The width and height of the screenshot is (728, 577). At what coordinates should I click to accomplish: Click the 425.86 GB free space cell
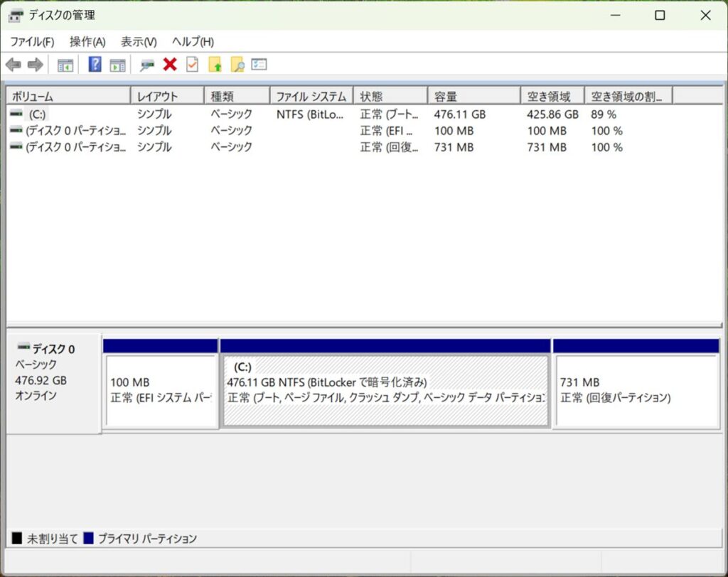coord(552,114)
